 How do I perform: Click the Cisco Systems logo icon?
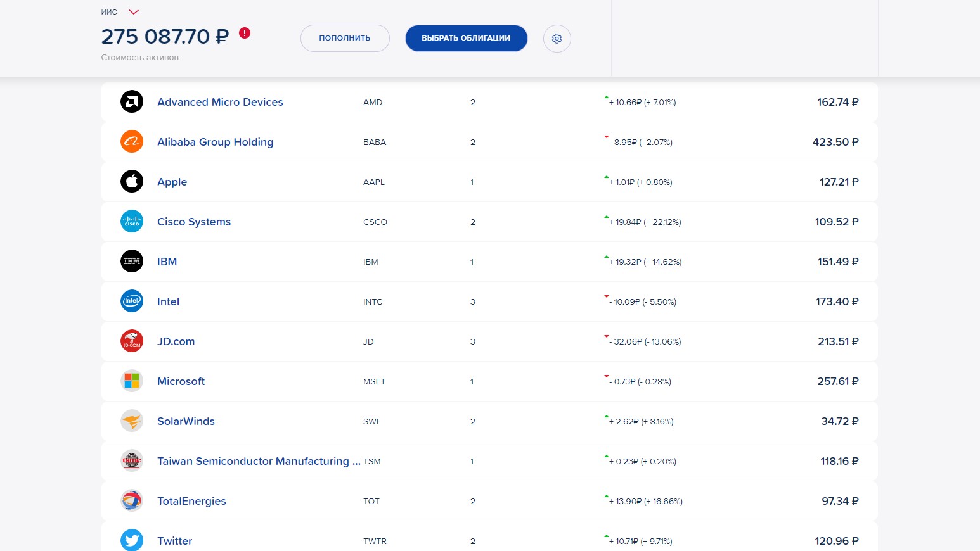pyautogui.click(x=132, y=221)
